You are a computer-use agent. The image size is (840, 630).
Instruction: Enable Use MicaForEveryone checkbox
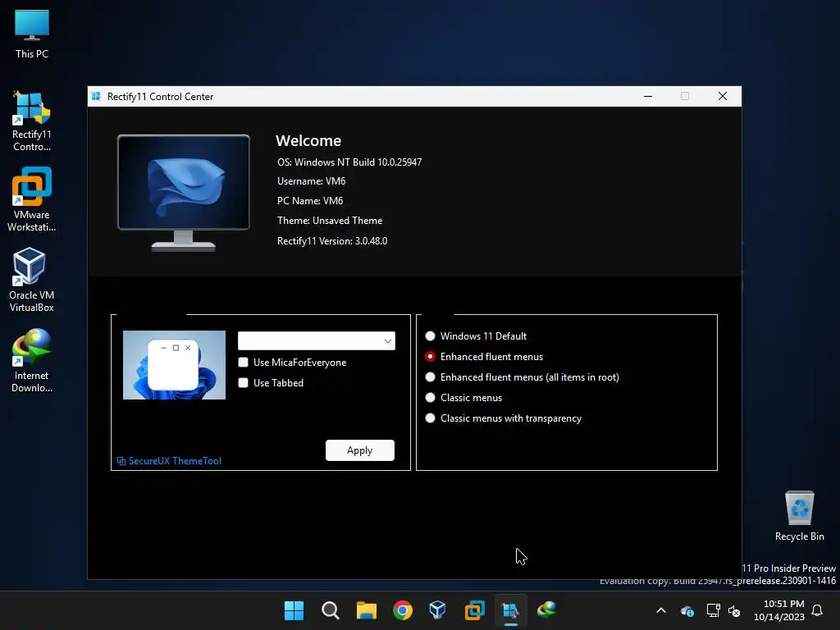point(243,363)
